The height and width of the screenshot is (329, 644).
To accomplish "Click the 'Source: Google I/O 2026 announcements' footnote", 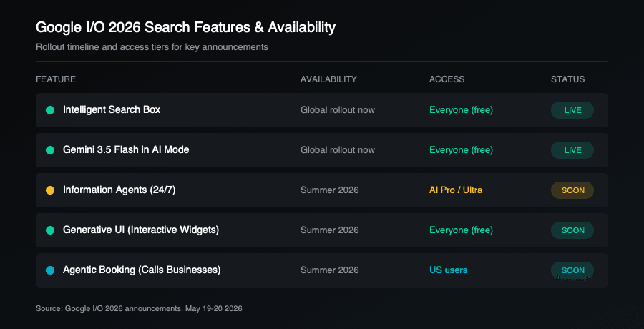I will click(x=139, y=308).
